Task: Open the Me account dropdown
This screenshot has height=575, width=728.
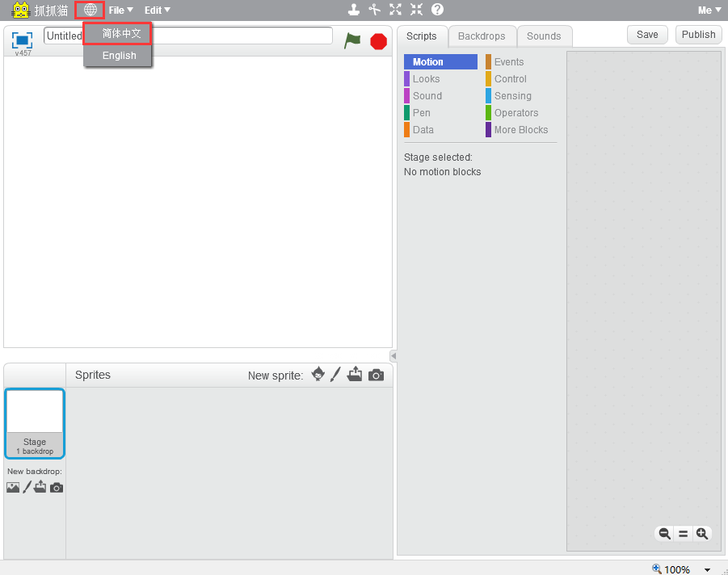Action: 709,10
